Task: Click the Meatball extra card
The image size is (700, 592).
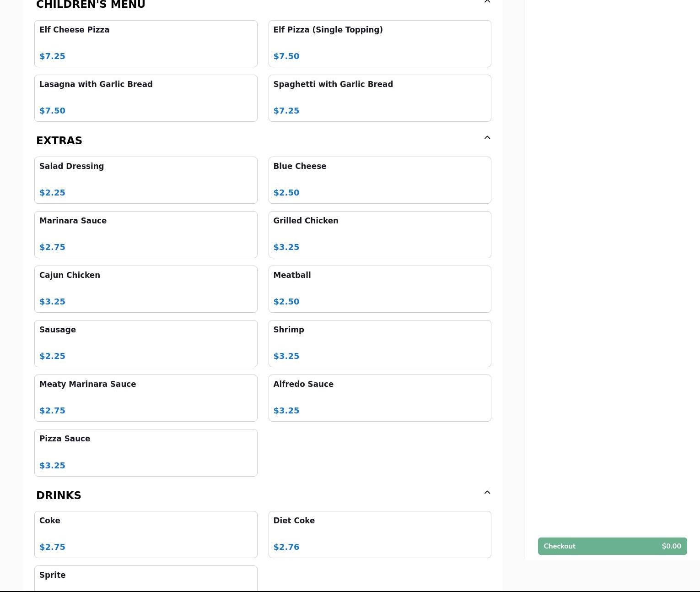Action: click(x=379, y=289)
